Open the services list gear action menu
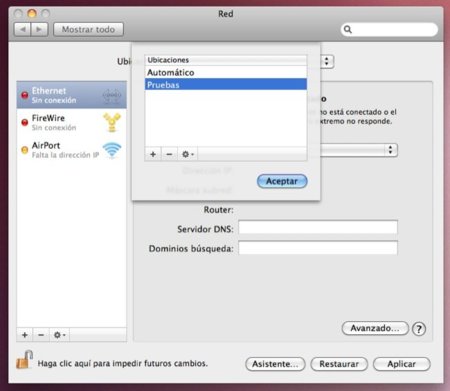 point(59,335)
